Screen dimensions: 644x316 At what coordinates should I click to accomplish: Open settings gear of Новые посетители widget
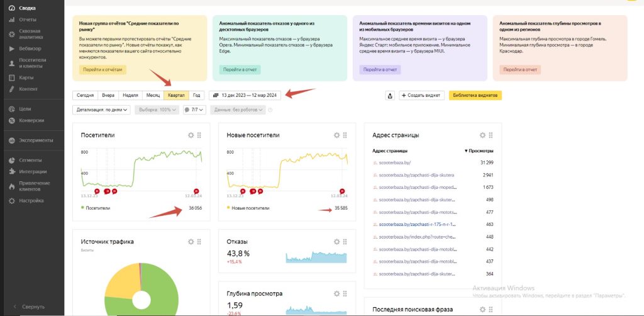336,135
